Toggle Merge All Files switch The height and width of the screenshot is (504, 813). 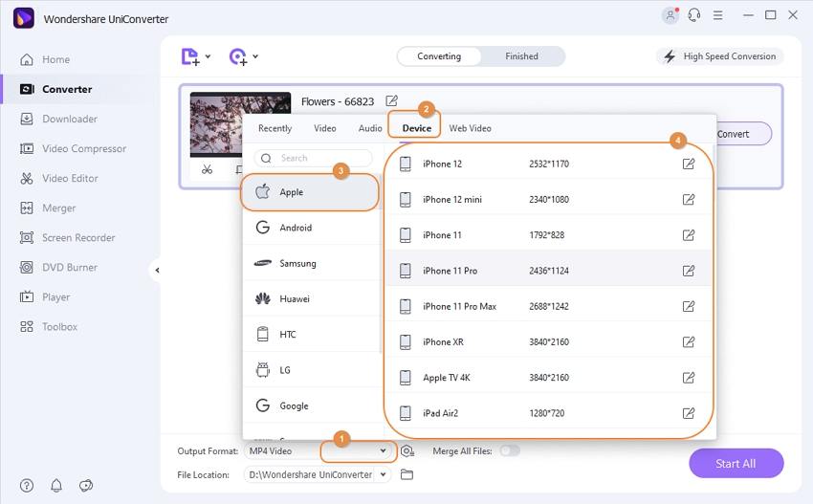pyautogui.click(x=510, y=451)
